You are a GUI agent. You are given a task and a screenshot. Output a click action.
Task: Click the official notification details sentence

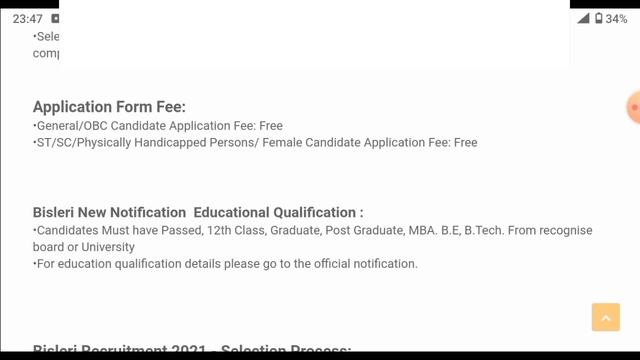[225, 264]
